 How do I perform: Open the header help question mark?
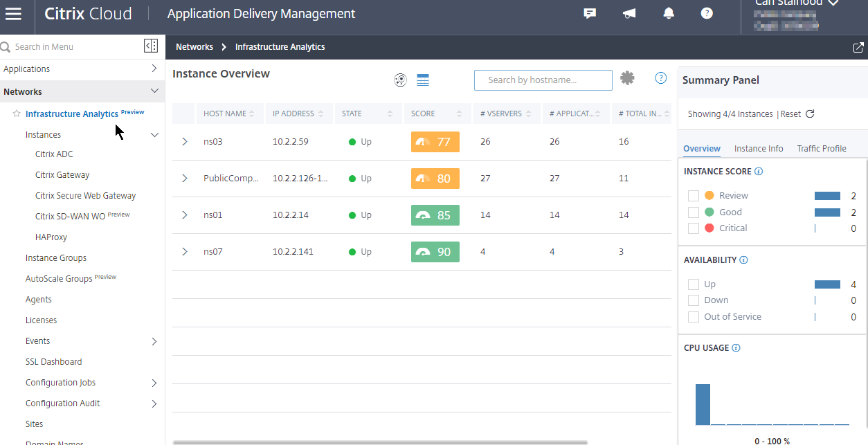click(707, 13)
